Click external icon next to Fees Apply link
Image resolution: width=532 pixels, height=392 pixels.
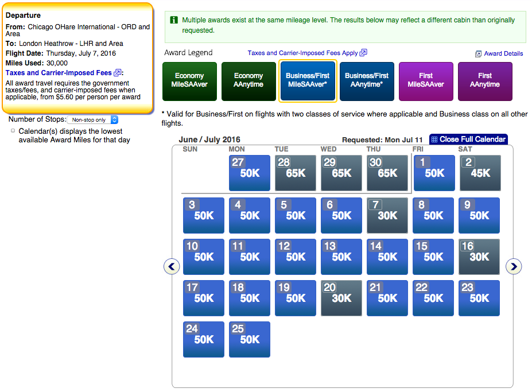(363, 53)
